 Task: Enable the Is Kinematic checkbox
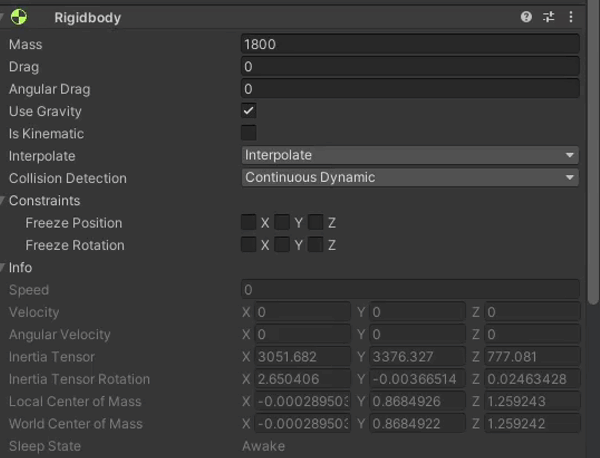[249, 133]
